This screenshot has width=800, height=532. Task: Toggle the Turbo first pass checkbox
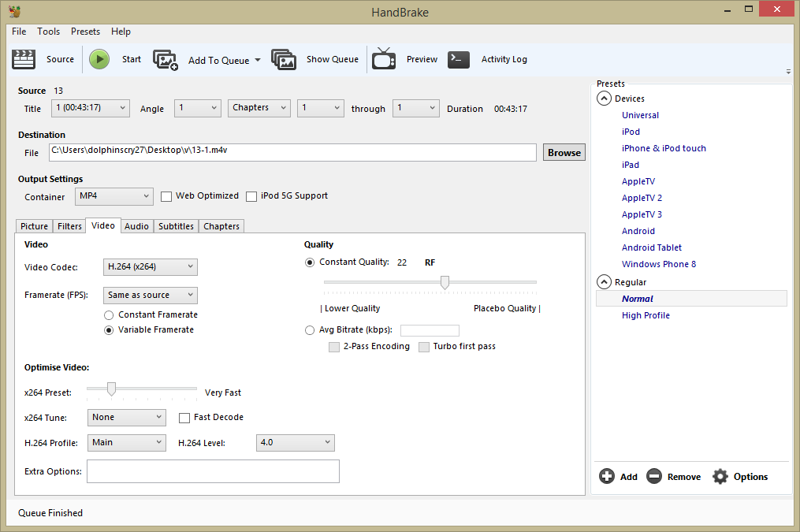[x=424, y=348]
